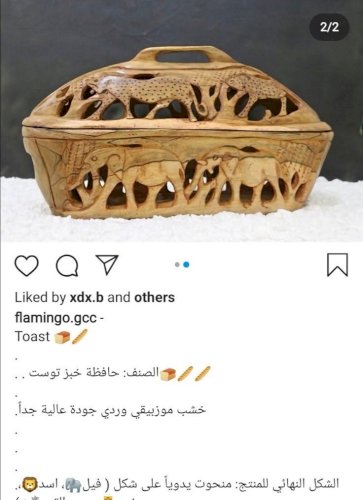
Task: Save the post with the bookmark icon
Action: click(337, 265)
